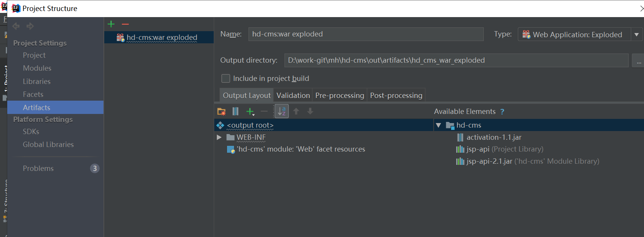Click the create directory folder icon
This screenshot has width=644, height=237.
click(221, 111)
